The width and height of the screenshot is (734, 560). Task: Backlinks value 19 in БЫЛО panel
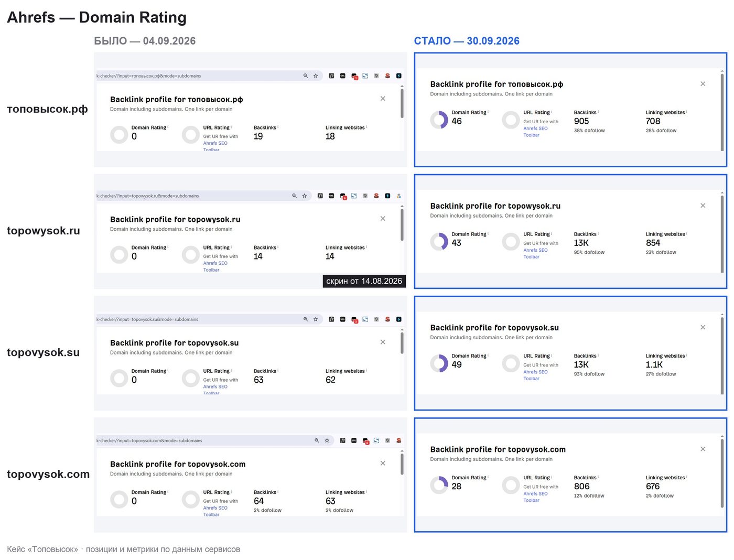[258, 136]
